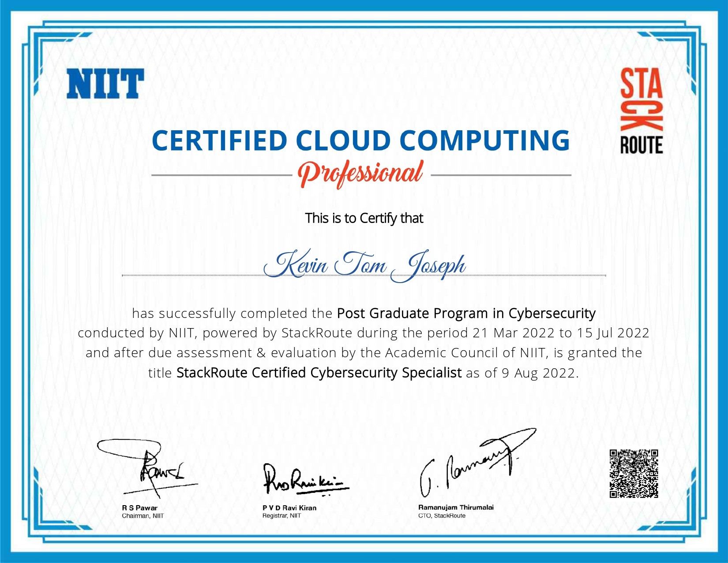Viewport: 728px width, 563px height.
Task: Click "conducted by NIIT, powered by StackRoute"
Action: [215, 333]
